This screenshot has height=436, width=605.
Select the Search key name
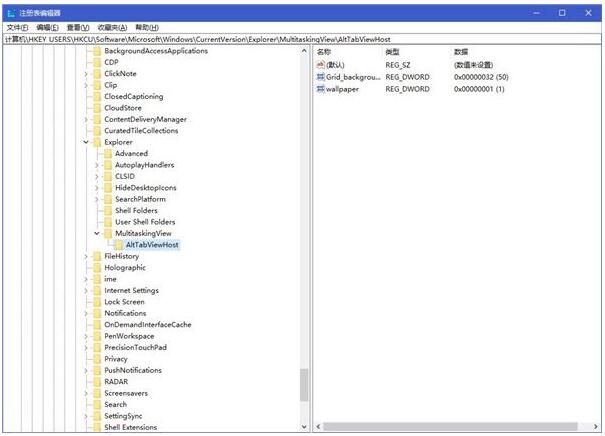tap(115, 404)
